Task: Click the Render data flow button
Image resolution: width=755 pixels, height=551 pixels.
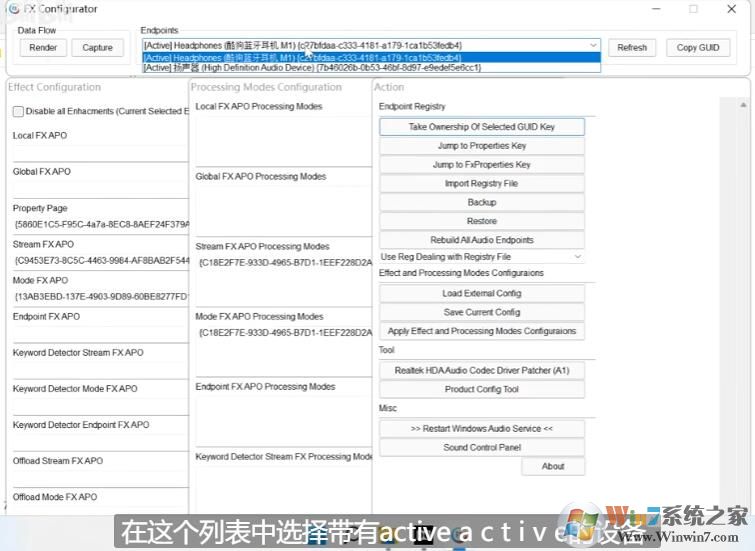Action: click(43, 48)
